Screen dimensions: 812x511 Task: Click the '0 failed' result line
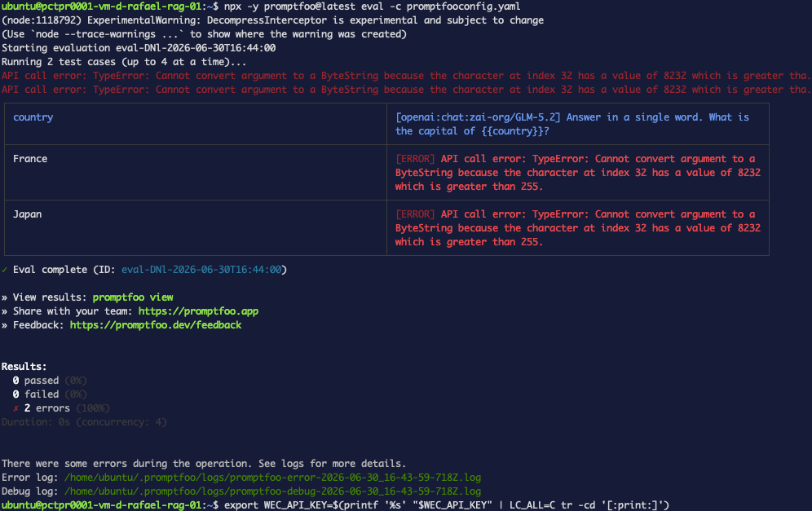click(50, 394)
